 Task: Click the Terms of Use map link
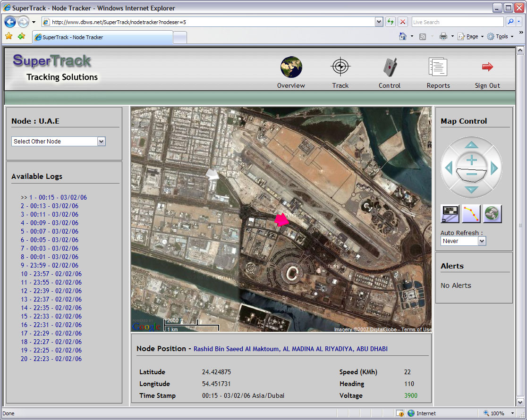(x=416, y=329)
